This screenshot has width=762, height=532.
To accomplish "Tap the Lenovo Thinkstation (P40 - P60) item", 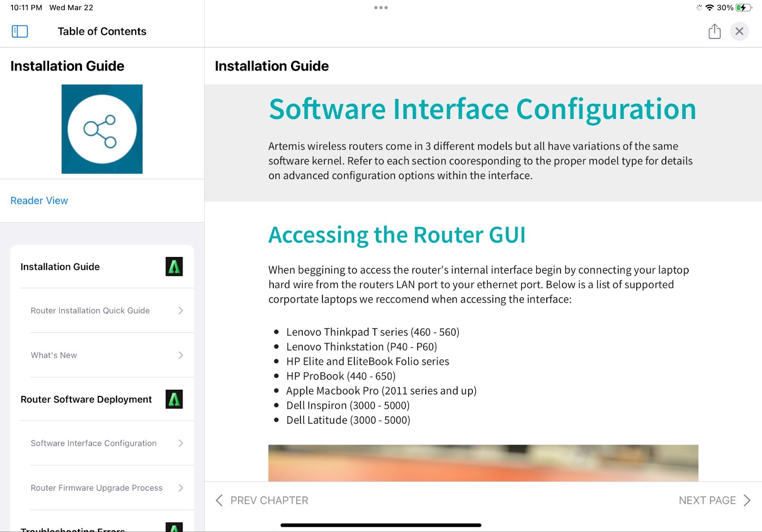I will tap(361, 347).
